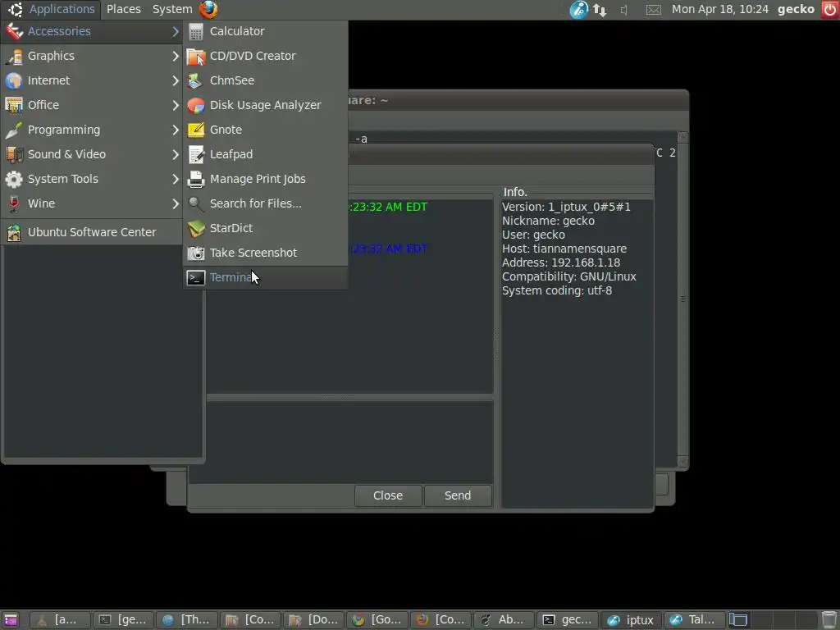Click the date and time clock
This screenshot has height=630, width=840.
click(720, 9)
